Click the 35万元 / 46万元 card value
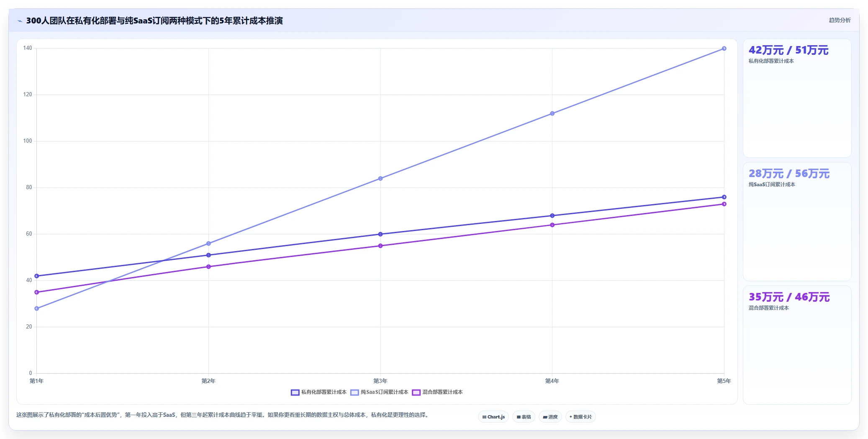Image resolution: width=868 pixels, height=439 pixels. pyautogui.click(x=789, y=297)
